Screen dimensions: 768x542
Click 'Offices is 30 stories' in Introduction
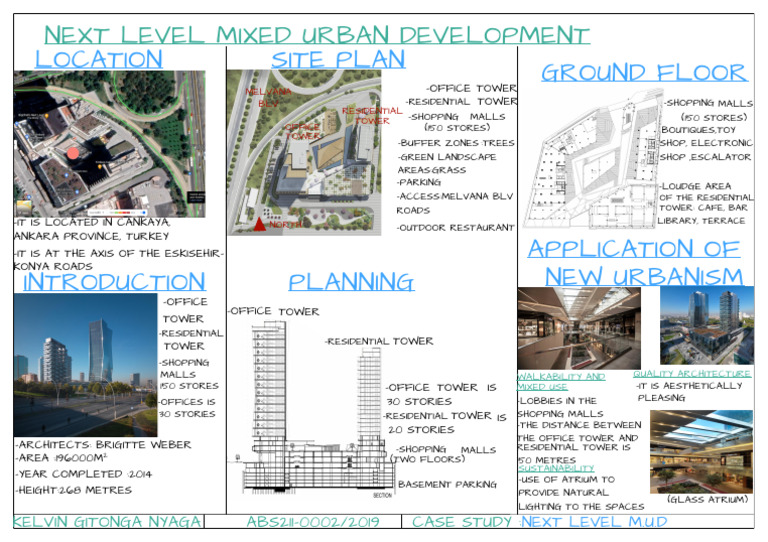pyautogui.click(x=188, y=408)
